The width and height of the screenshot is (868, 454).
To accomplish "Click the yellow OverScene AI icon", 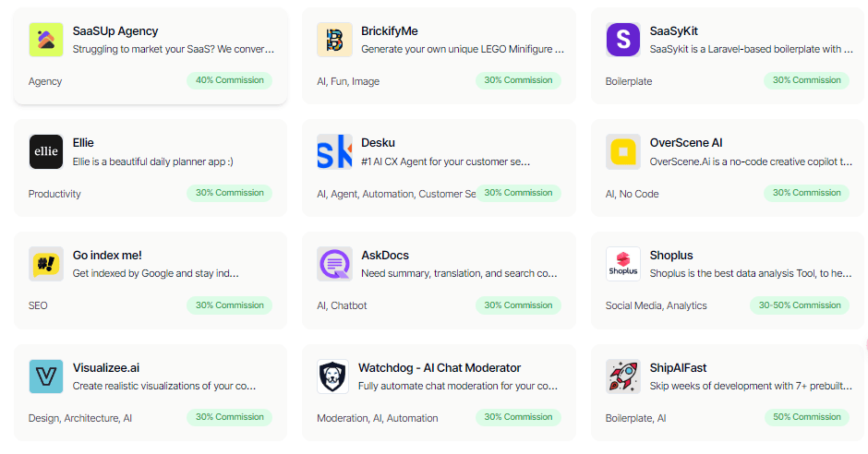I will (x=623, y=151).
